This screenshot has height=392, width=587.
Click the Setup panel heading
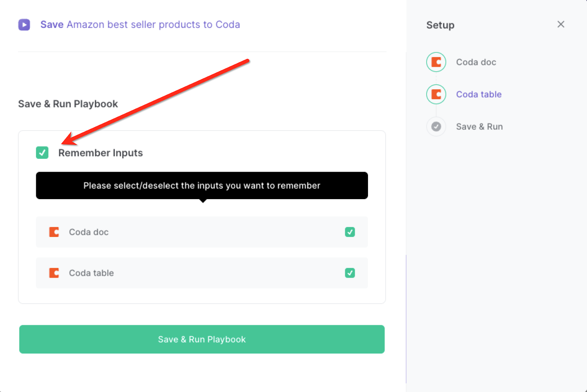[440, 25]
